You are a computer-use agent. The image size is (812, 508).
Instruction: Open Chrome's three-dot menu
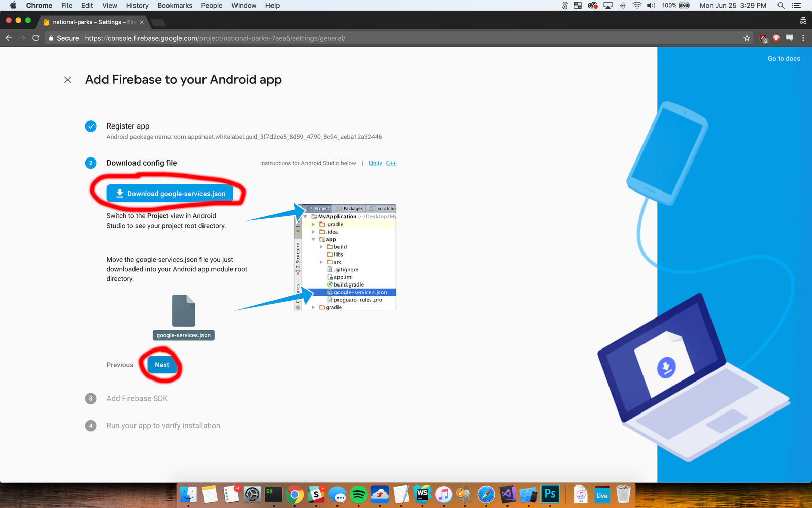803,38
